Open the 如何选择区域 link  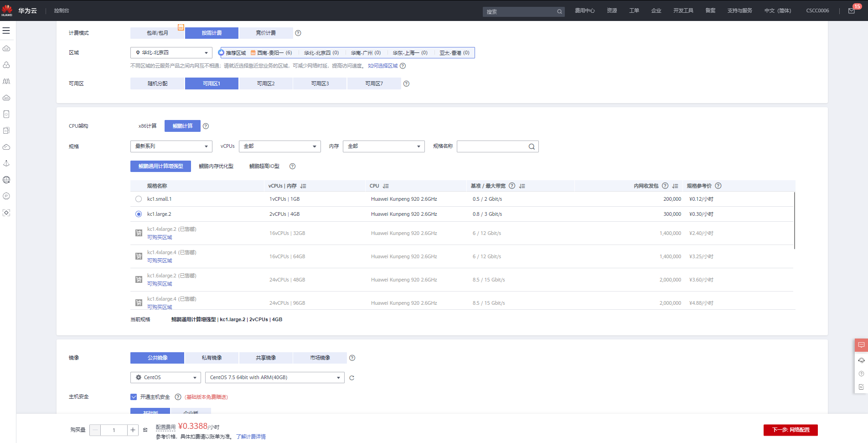tap(383, 66)
